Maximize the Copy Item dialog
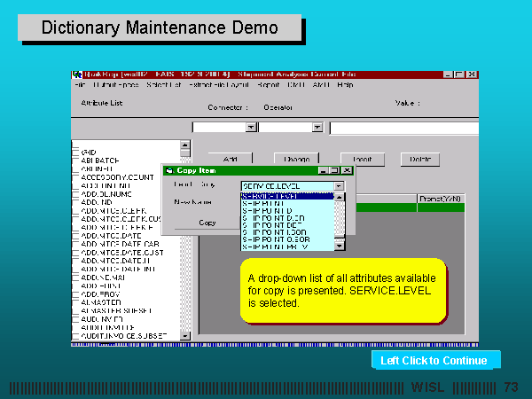532x399 pixels. point(335,169)
